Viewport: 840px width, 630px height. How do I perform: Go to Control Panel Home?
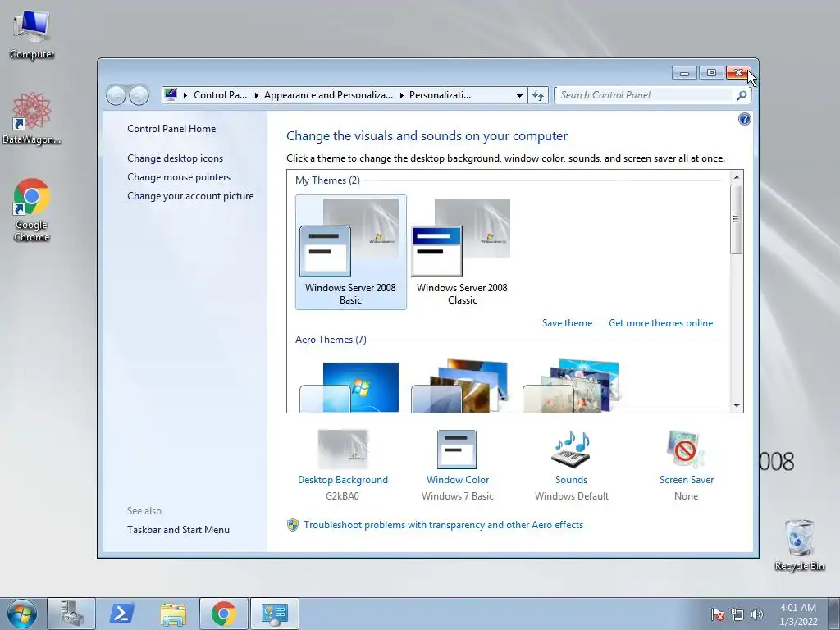171,129
